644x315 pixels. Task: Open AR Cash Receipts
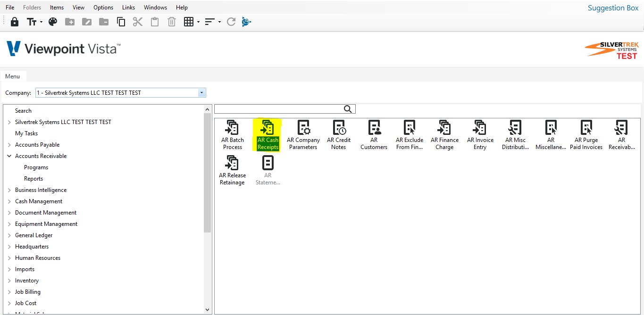tap(268, 135)
